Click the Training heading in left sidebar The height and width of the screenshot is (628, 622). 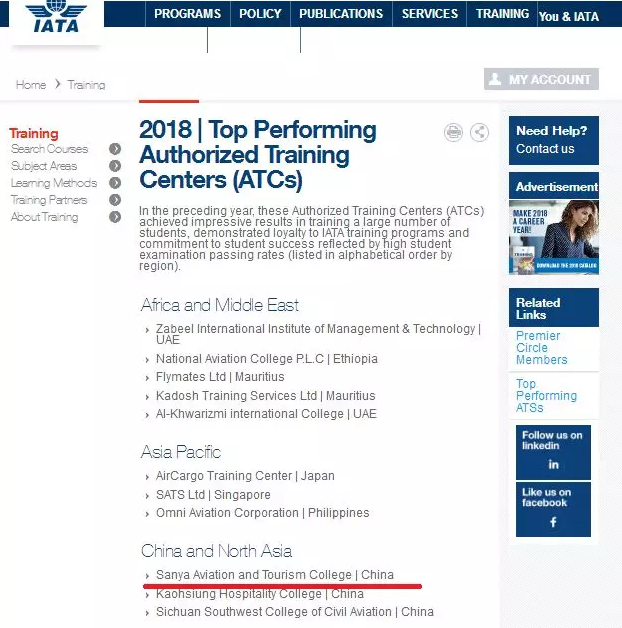click(x=34, y=133)
